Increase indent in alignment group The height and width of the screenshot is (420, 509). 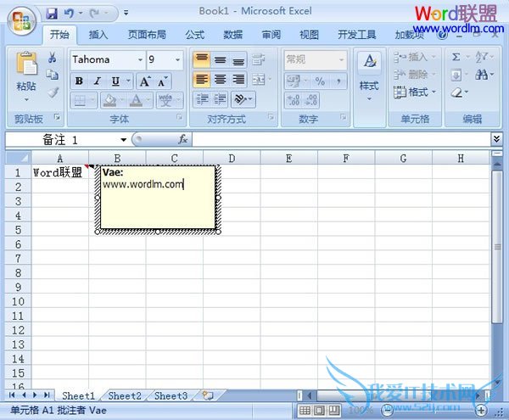(220, 99)
